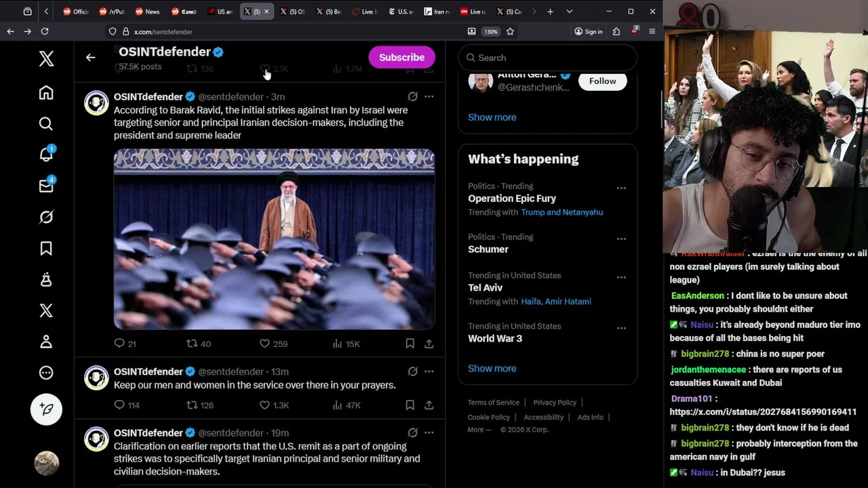Open Cookie Policy footer link
The image size is (868, 488).
(488, 418)
